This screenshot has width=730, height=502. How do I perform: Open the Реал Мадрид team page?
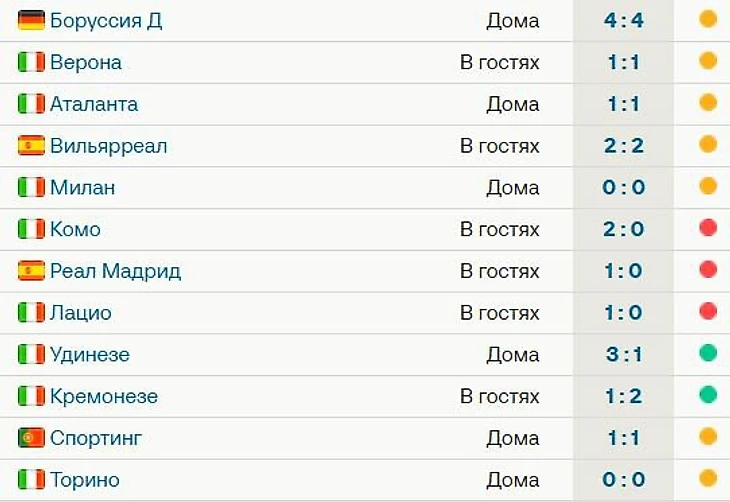[x=115, y=271]
